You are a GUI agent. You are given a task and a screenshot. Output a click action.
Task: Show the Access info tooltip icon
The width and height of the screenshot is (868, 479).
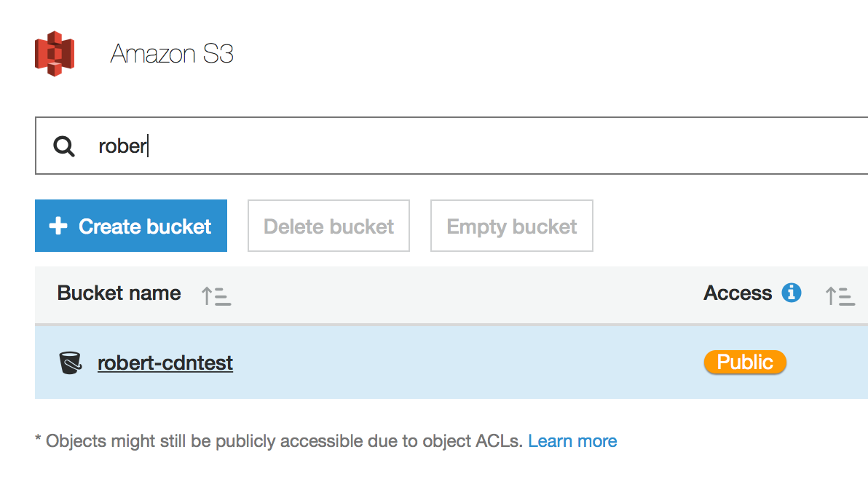click(x=791, y=293)
